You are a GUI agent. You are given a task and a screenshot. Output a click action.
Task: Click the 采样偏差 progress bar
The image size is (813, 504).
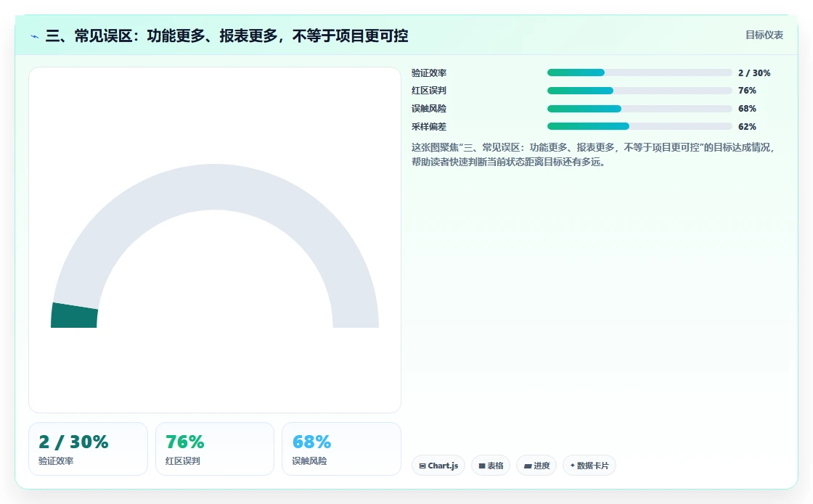click(x=640, y=126)
